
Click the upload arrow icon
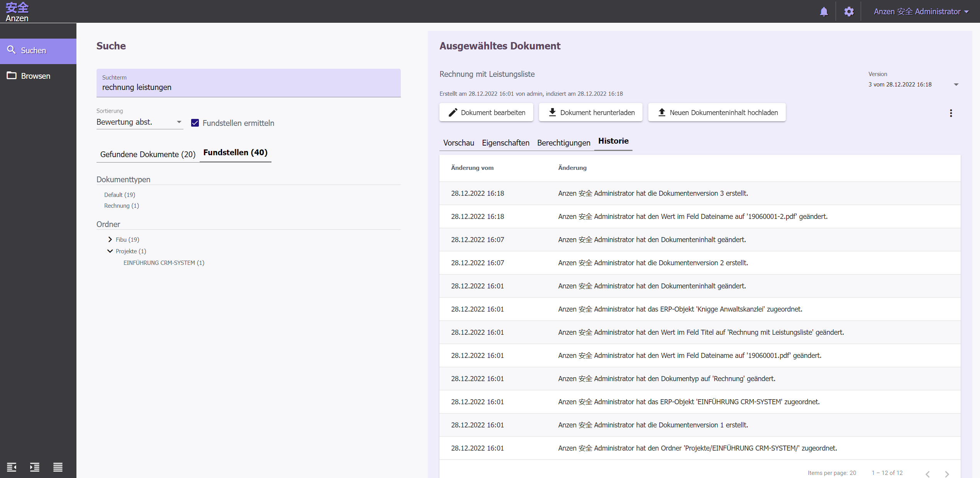661,112
